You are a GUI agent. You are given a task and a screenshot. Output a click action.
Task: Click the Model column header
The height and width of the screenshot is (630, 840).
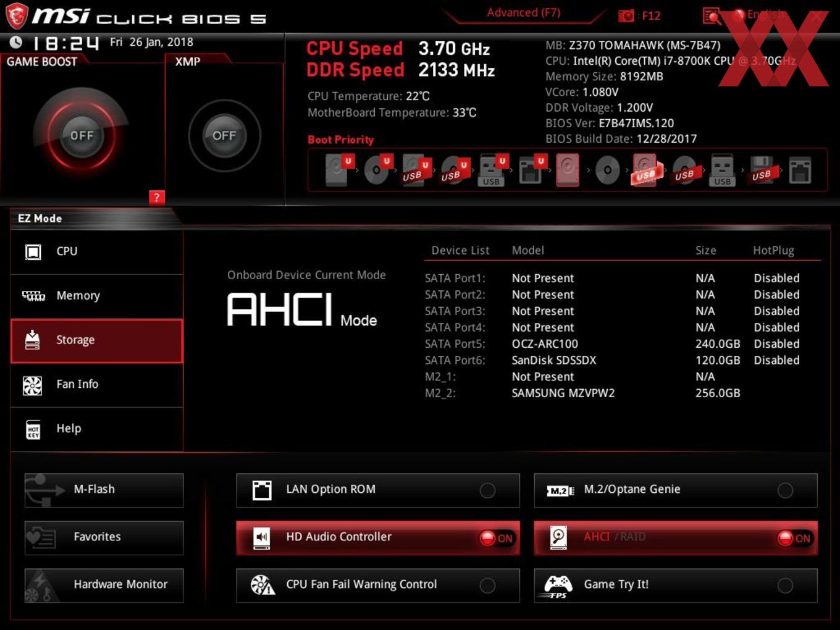tap(528, 250)
